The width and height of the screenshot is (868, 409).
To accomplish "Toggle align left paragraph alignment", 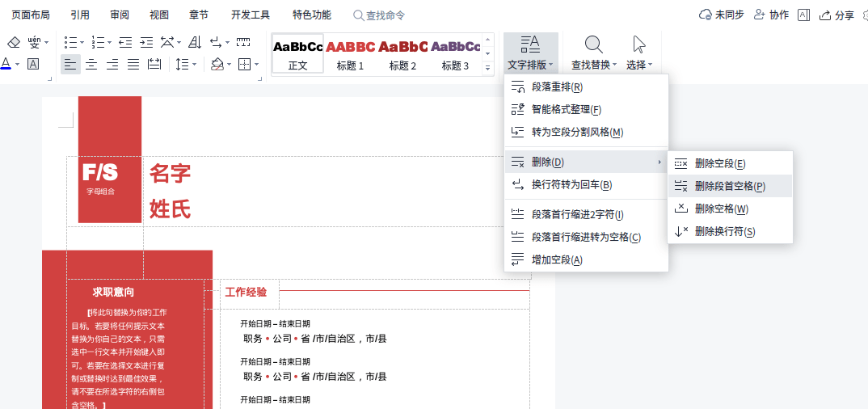I will click(x=70, y=65).
